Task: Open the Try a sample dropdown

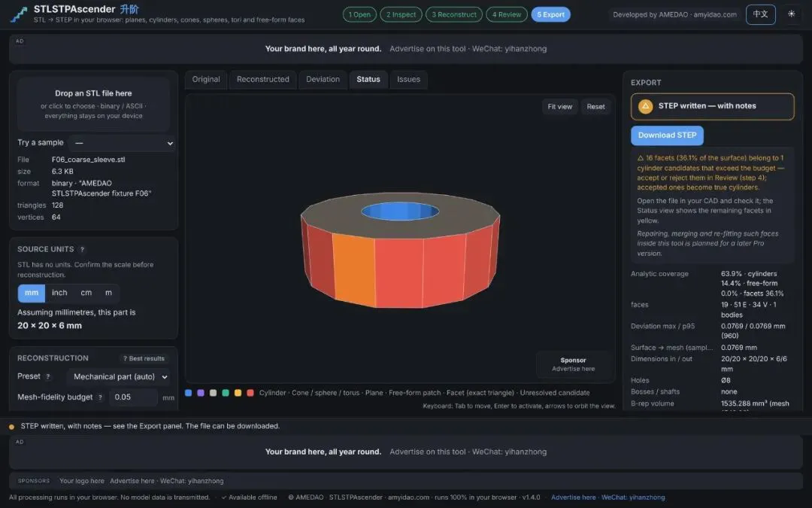Action: (x=123, y=143)
